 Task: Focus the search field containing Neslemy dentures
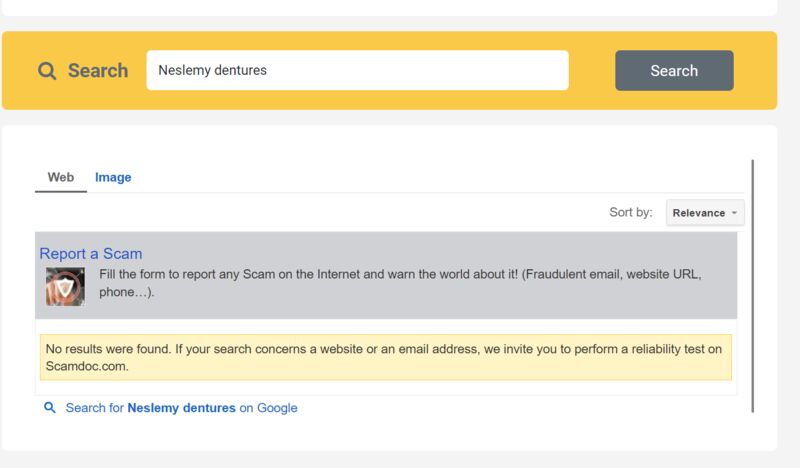pos(357,70)
